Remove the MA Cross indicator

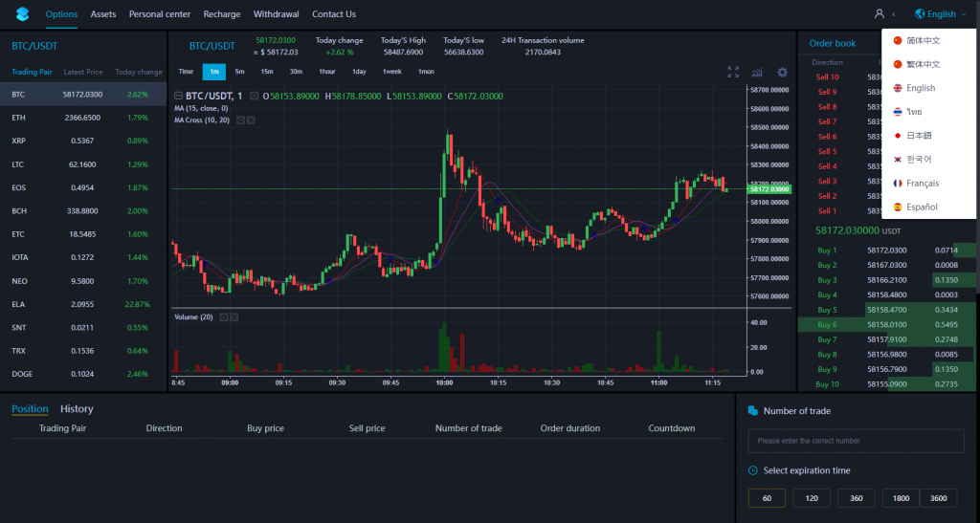point(251,120)
